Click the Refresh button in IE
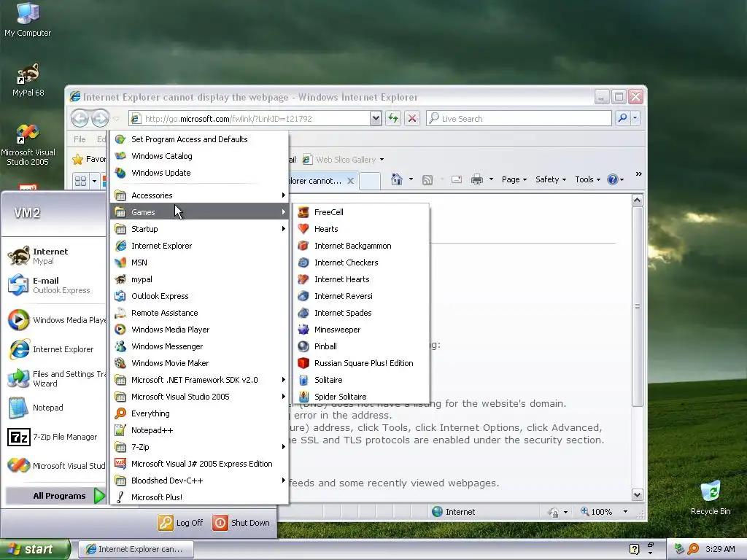This screenshot has height=560, width=747. (x=393, y=119)
